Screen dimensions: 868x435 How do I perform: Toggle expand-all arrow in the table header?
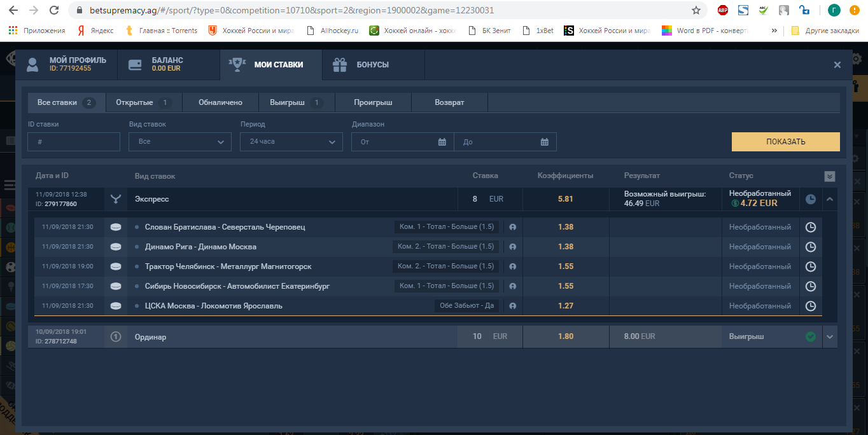829,176
